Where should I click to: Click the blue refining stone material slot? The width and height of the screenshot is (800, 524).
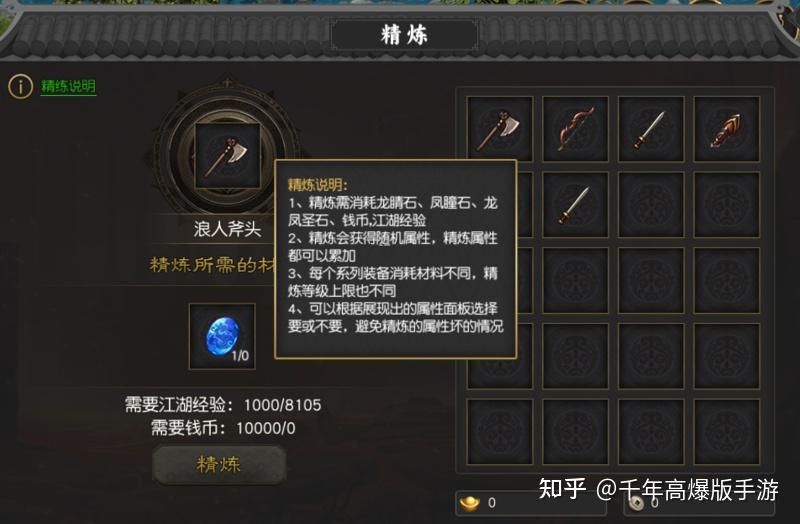point(222,336)
